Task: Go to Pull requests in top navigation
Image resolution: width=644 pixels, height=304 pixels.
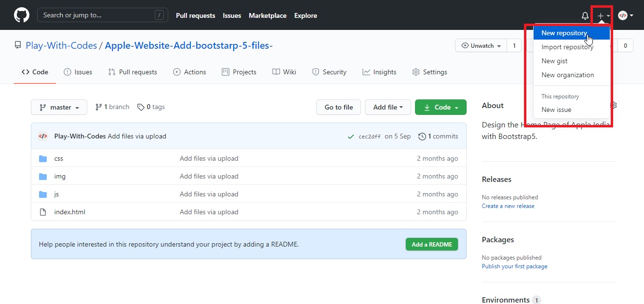Action: tap(195, 15)
